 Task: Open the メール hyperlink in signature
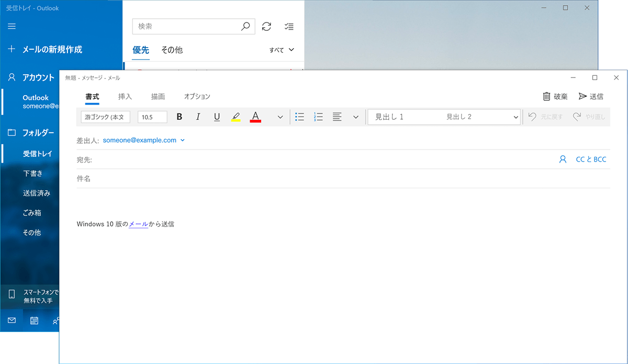pos(138,224)
